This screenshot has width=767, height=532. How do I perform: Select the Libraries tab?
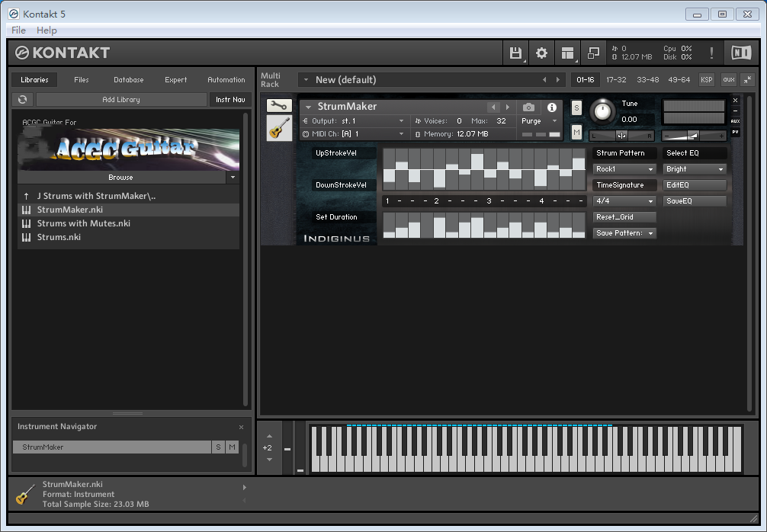34,80
